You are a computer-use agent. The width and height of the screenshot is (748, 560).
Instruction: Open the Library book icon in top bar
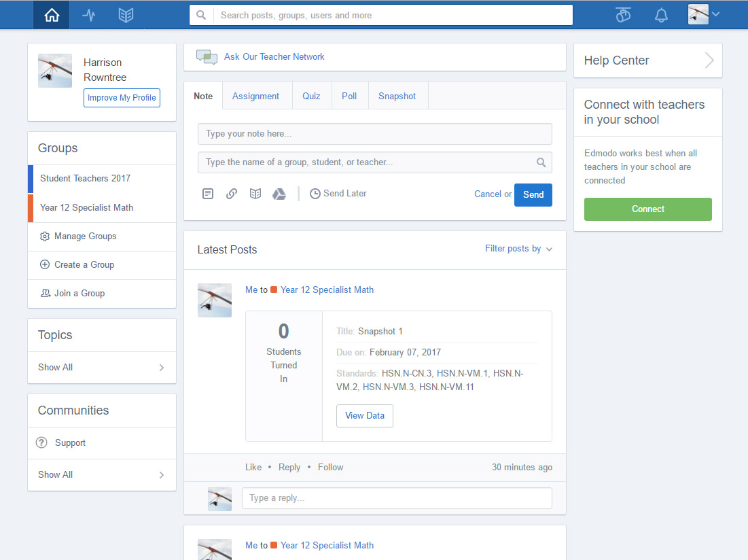tap(126, 15)
